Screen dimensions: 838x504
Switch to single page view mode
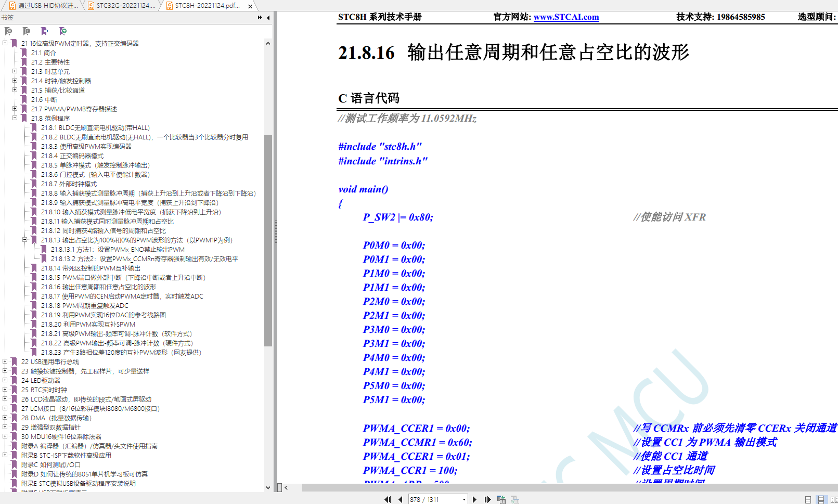[808, 499]
